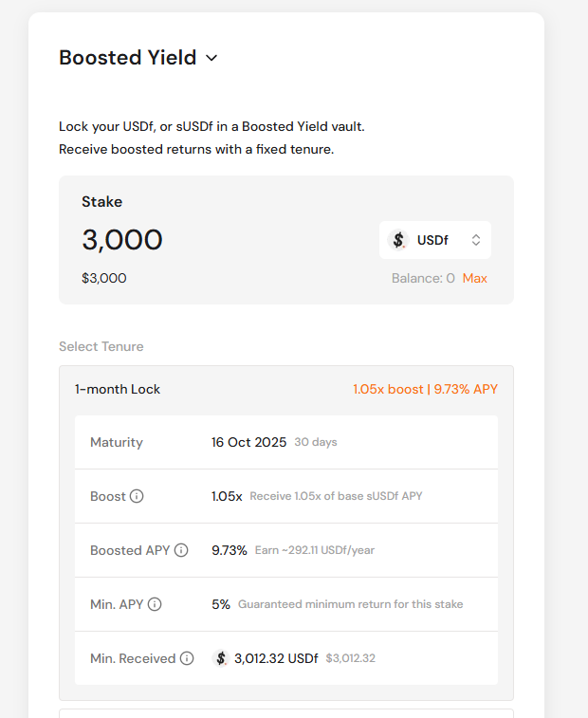Click the 3,000 stake amount field

[122, 240]
